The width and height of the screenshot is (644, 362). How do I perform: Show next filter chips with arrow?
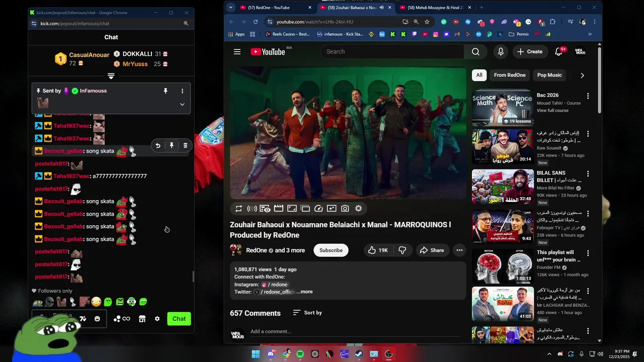tap(582, 75)
